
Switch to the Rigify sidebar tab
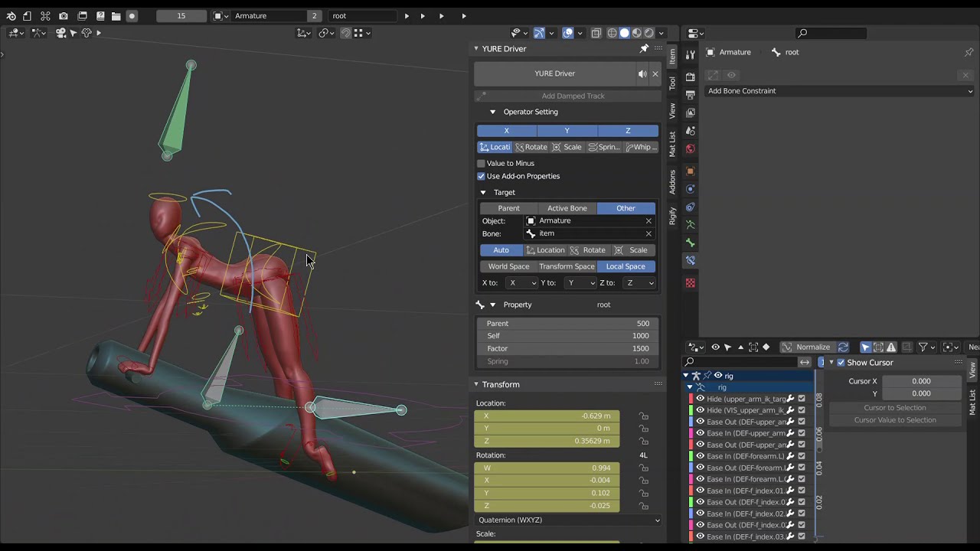[672, 216]
